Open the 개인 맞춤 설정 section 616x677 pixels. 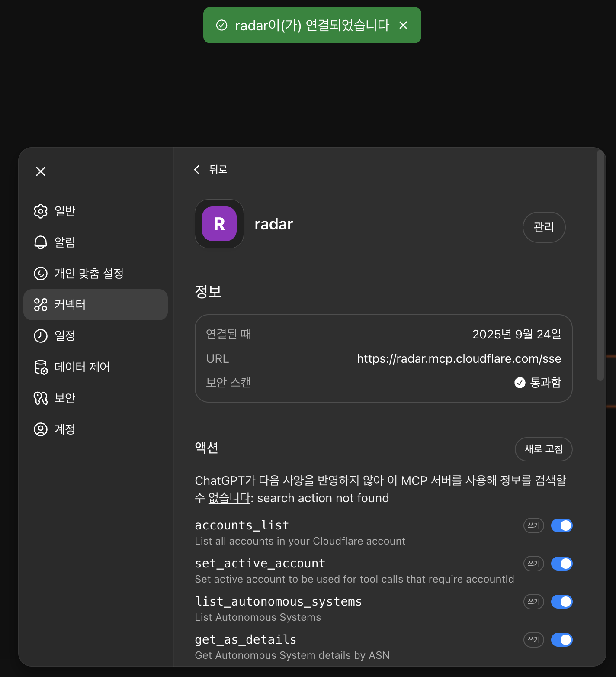(96, 274)
